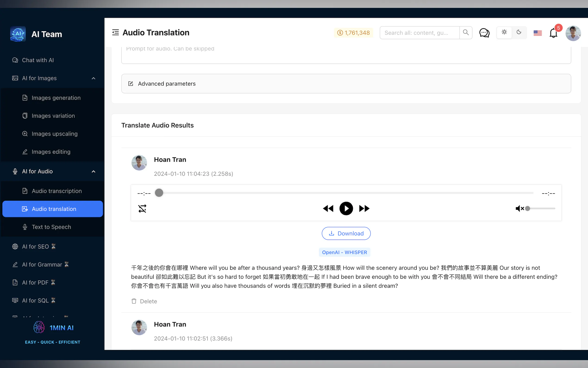Play the translated audio

346,209
